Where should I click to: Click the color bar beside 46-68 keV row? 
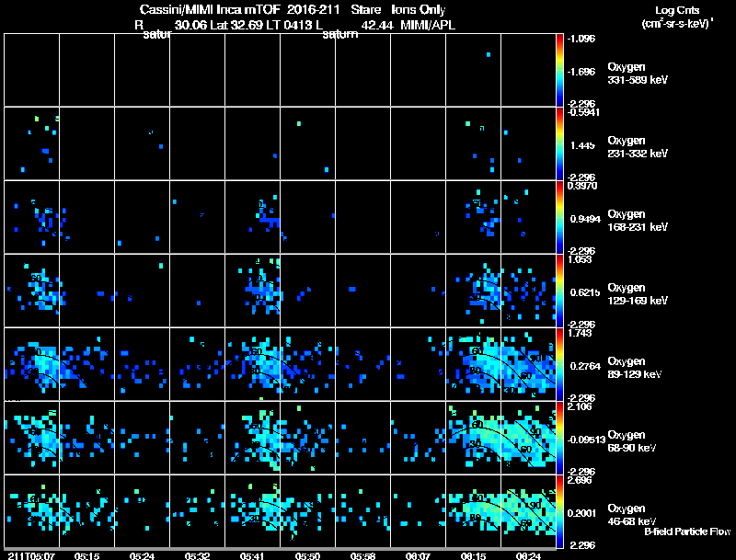559,511
